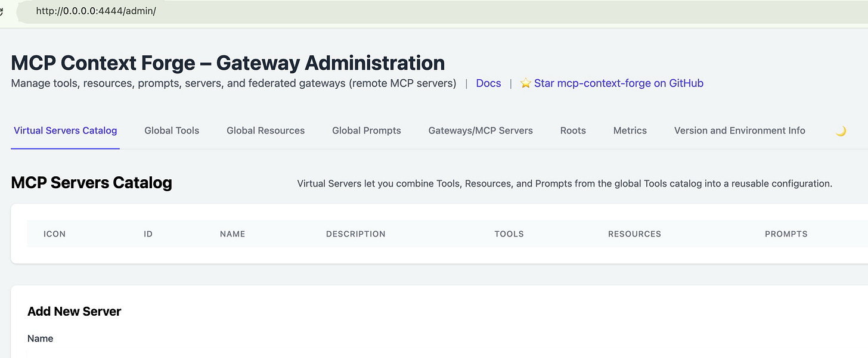Open the Metrics tab
Viewport: 868px width, 358px height.
pos(630,130)
